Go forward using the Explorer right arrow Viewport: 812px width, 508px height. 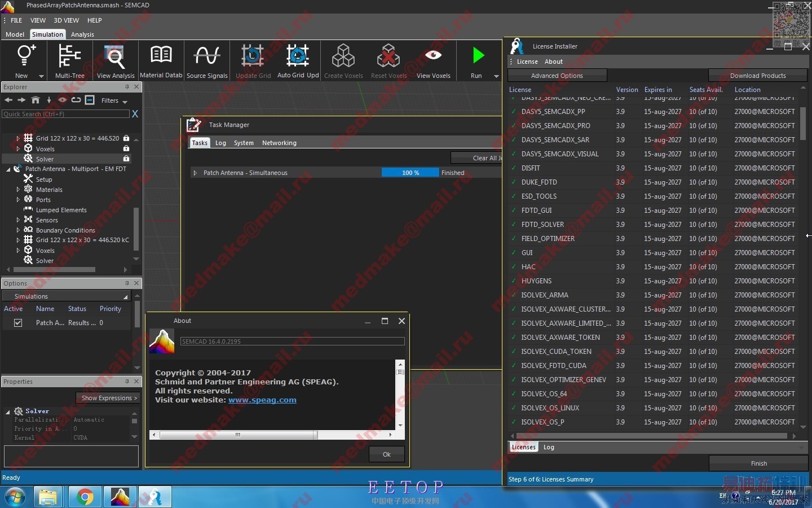point(21,100)
